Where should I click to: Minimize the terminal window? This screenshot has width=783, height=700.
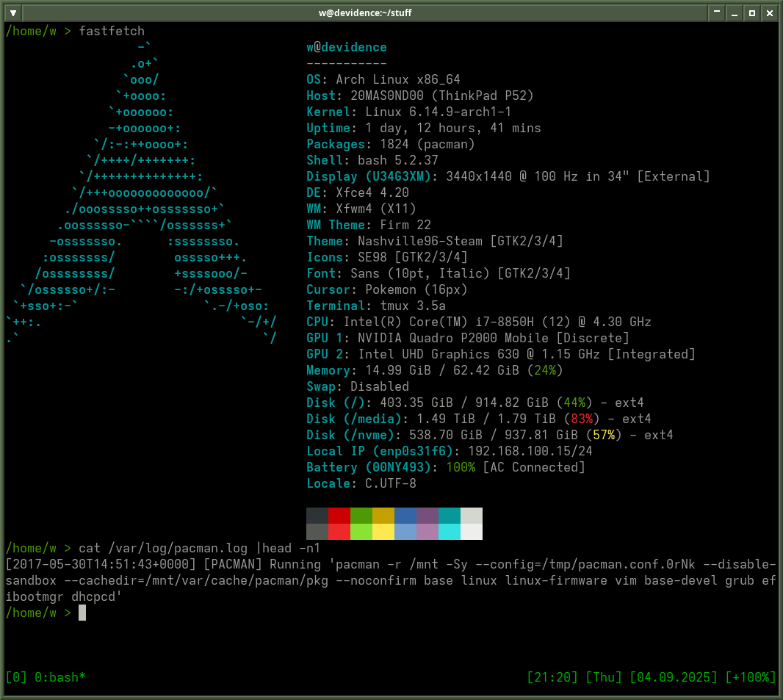click(x=734, y=13)
